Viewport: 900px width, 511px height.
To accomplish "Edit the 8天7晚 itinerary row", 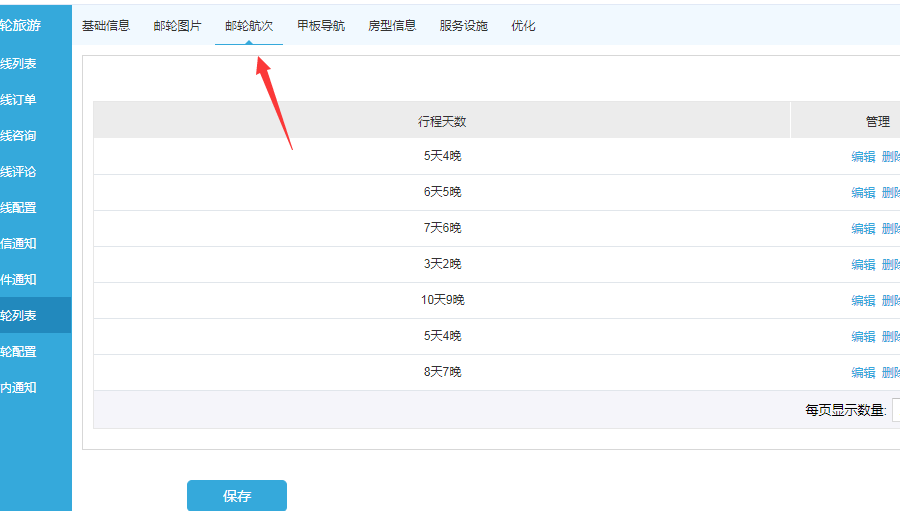I will coord(863,373).
